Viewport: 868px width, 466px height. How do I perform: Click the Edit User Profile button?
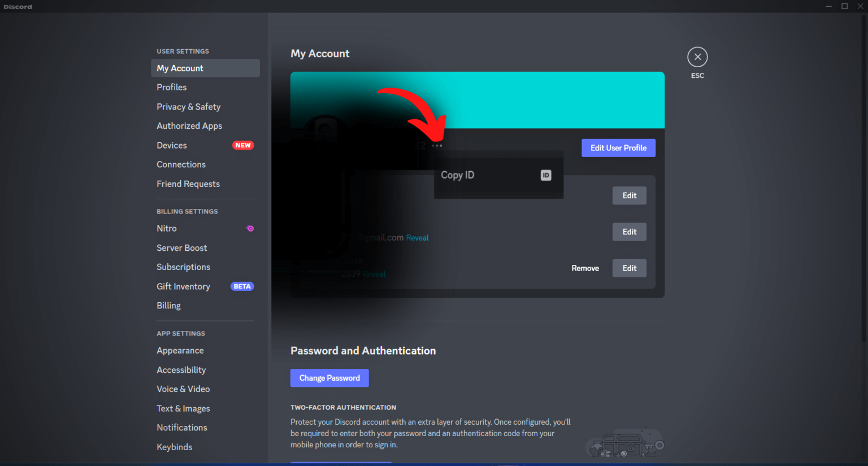[618, 147]
